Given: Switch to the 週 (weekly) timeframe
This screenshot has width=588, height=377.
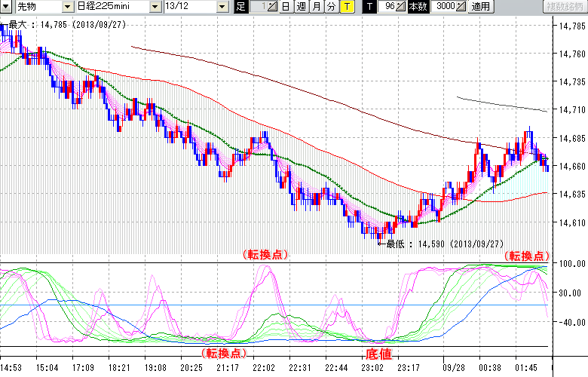Looking at the screenshot, I should [301, 7].
